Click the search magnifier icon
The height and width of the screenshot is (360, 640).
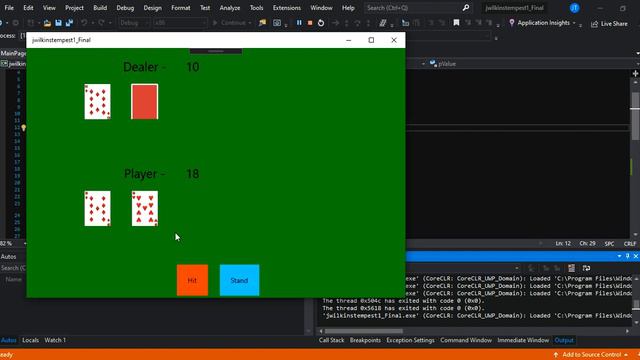(466, 8)
